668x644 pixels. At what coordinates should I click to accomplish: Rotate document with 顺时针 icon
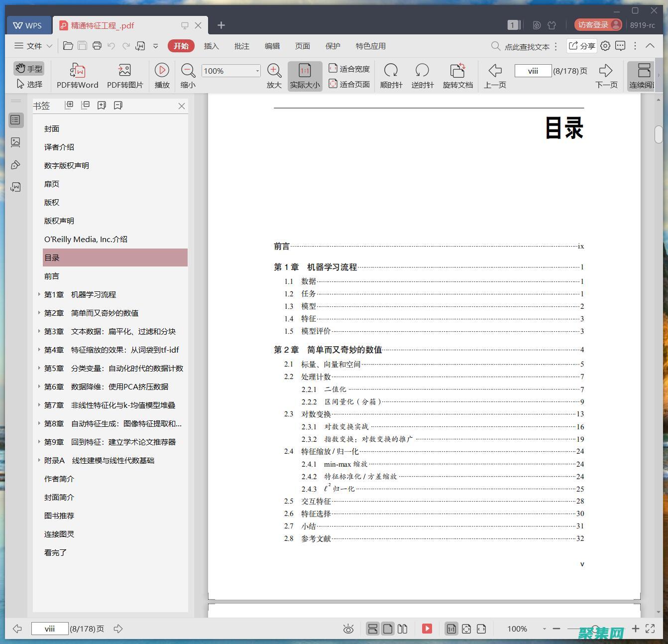point(391,70)
